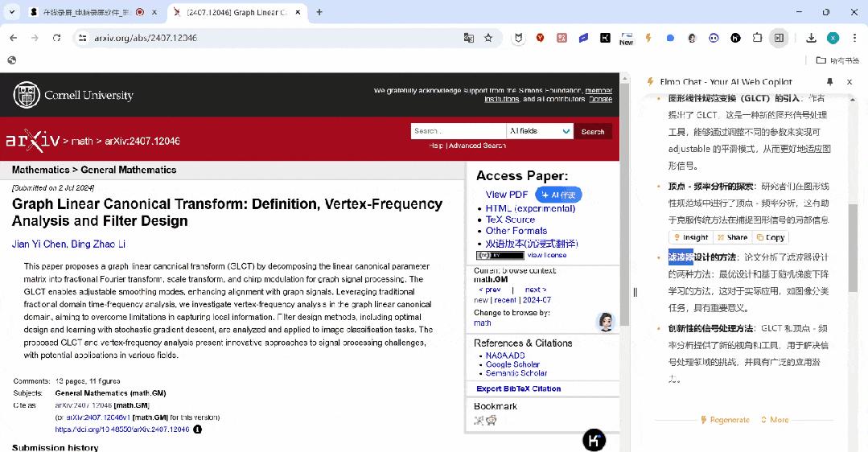Image resolution: width=868 pixels, height=452 pixels.
Task: Pin the Elmo Chat side panel
Action: coord(829,82)
